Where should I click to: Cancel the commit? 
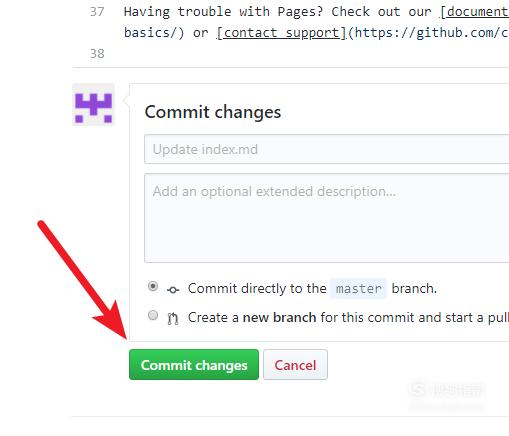tap(295, 364)
